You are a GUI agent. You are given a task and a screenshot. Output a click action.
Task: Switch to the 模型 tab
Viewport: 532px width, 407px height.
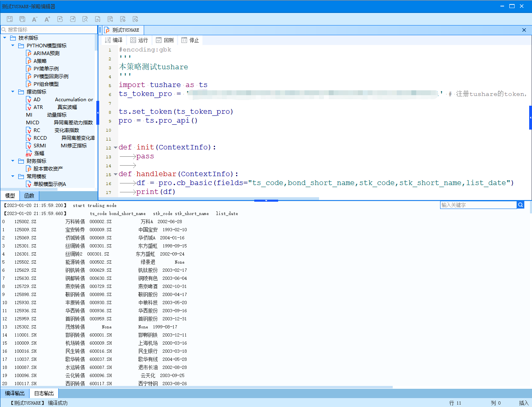point(10,196)
